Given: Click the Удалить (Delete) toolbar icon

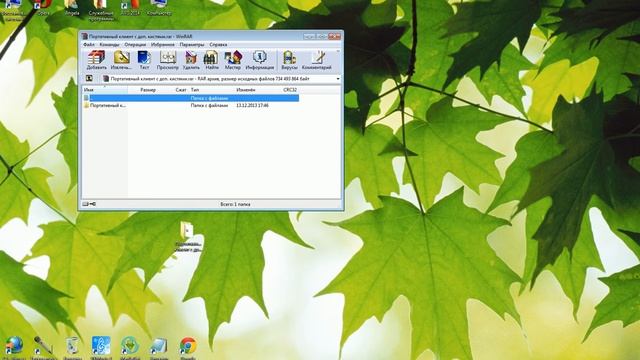Looking at the screenshot, I should tap(191, 60).
